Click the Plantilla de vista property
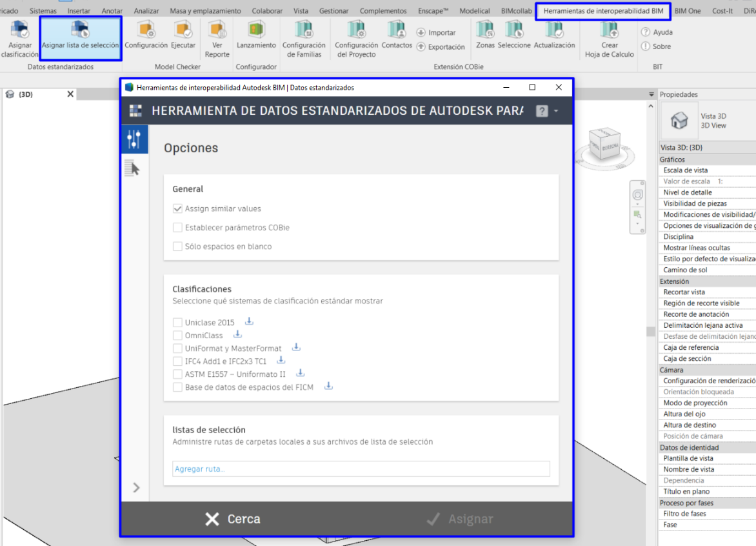The height and width of the screenshot is (546, 756). click(707, 458)
